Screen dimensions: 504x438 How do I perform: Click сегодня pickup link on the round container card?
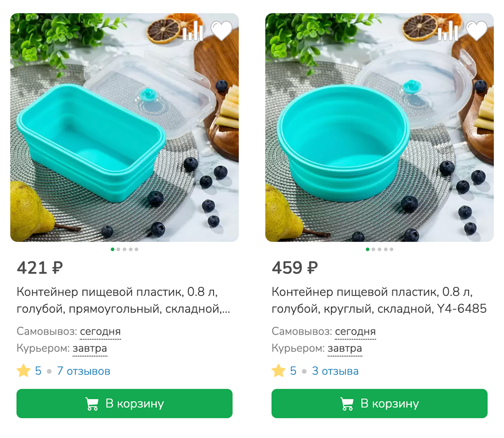click(x=355, y=332)
